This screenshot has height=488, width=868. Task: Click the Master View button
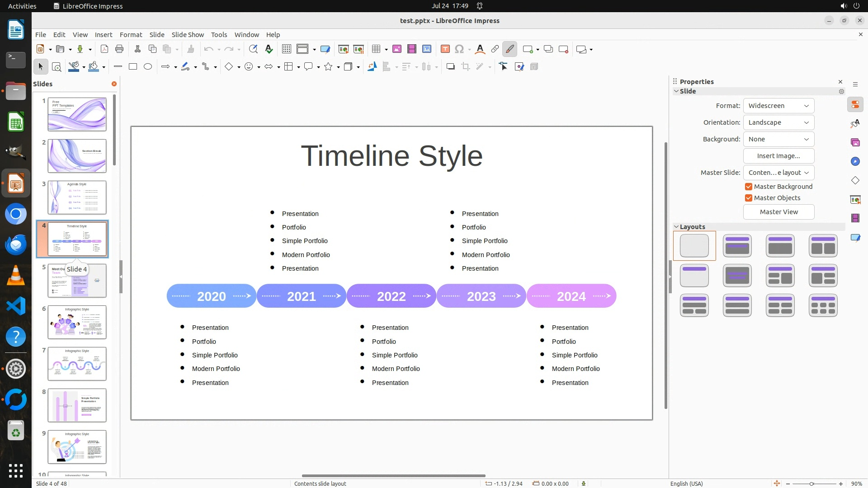tap(778, 212)
